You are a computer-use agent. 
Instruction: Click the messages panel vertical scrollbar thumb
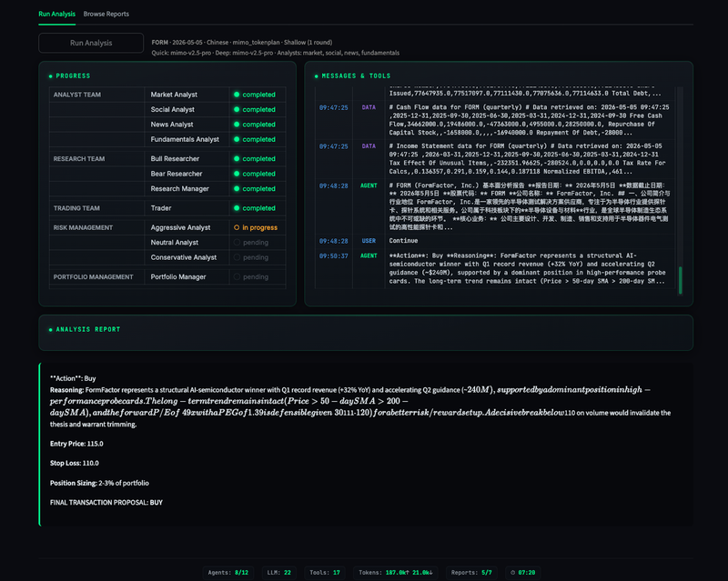point(680,280)
